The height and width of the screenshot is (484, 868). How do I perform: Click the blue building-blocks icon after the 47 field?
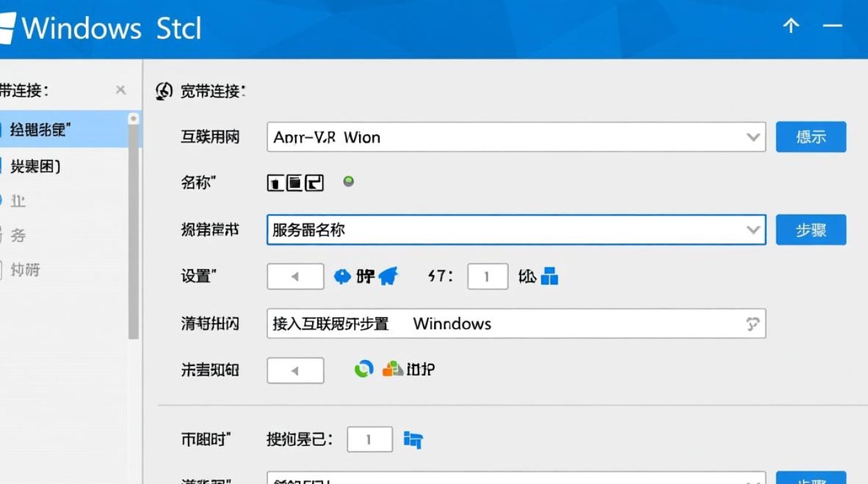click(x=550, y=277)
